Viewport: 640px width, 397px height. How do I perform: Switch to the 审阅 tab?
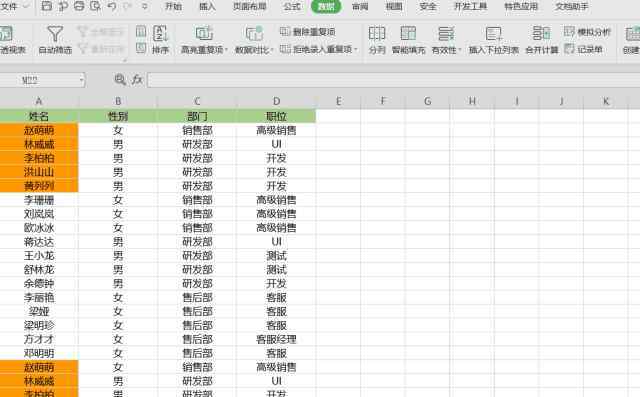360,7
